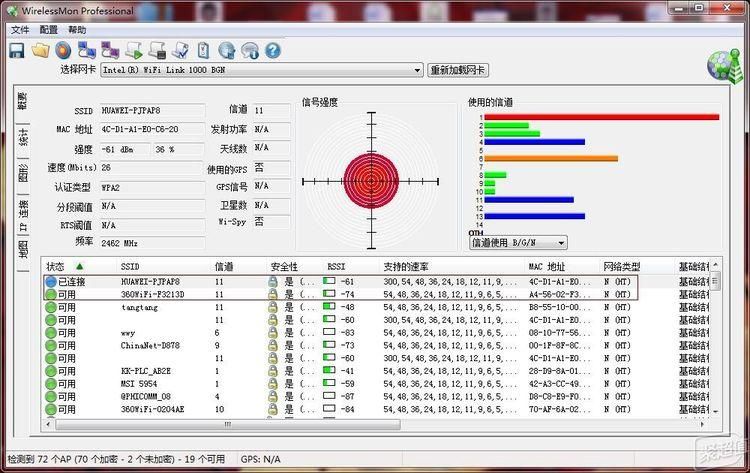The height and width of the screenshot is (473, 750).
Task: Select the KK-PLC_AB2E SSID text
Action: (x=145, y=371)
